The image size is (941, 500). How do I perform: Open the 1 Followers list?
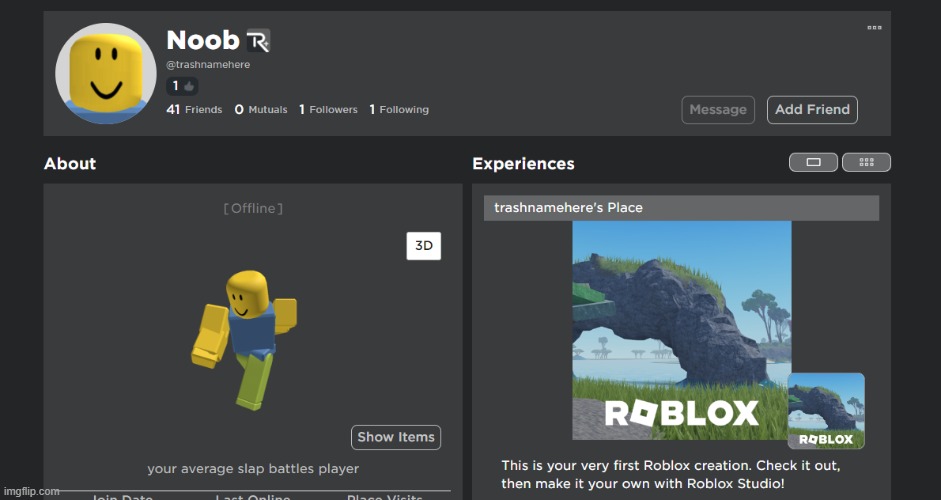point(328,109)
